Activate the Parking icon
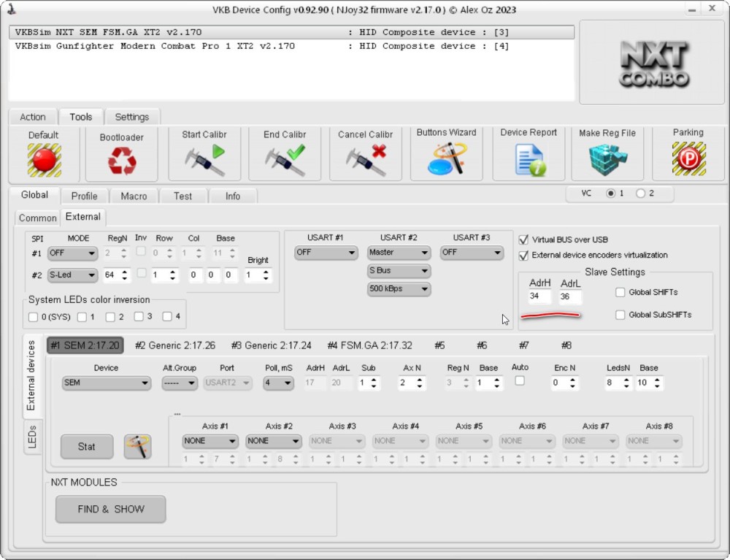Screen dimensions: 730x560 (688, 159)
